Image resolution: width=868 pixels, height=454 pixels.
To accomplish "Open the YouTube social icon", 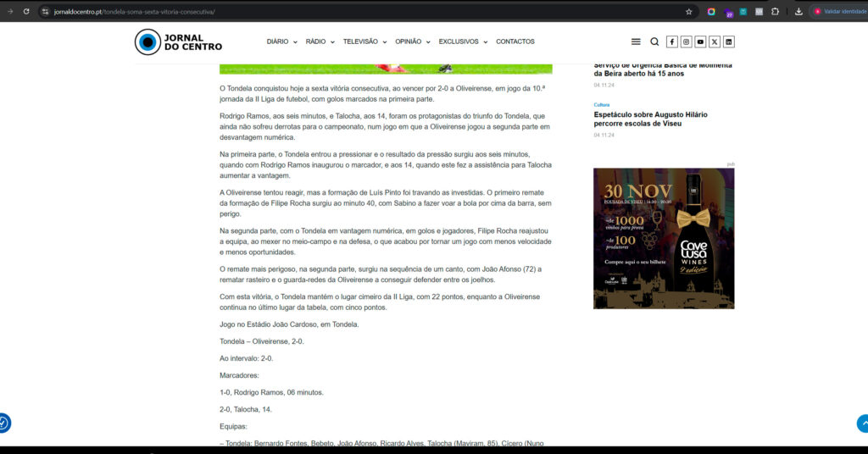I will click(x=700, y=42).
